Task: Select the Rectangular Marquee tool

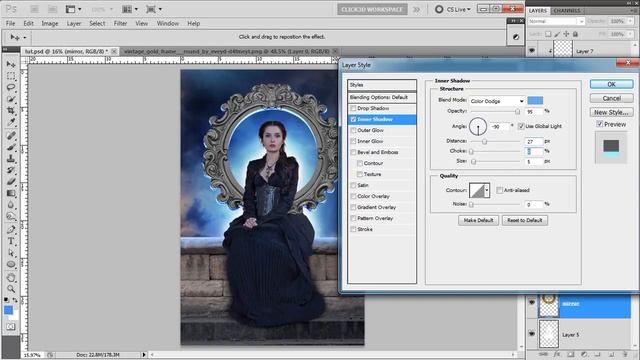Action: 11,76
